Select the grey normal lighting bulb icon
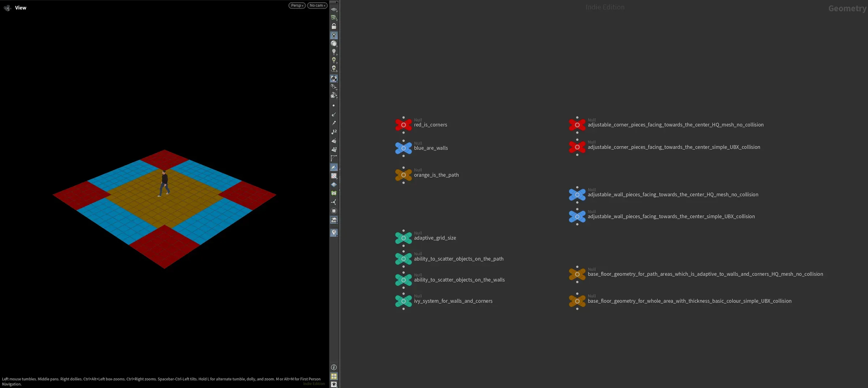Image resolution: width=868 pixels, height=388 pixels. pyautogui.click(x=334, y=52)
